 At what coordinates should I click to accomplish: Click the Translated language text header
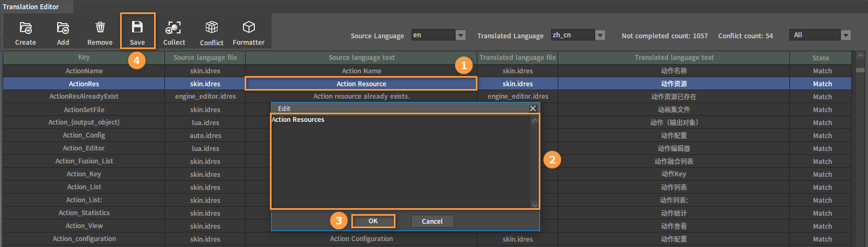(674, 58)
